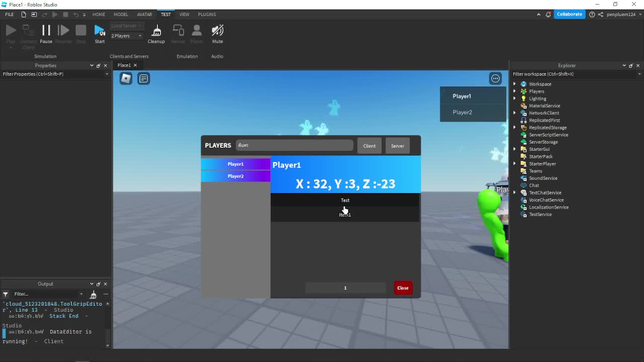Click the three-dots menu icon in viewport
644x362 pixels.
pyautogui.click(x=496, y=78)
